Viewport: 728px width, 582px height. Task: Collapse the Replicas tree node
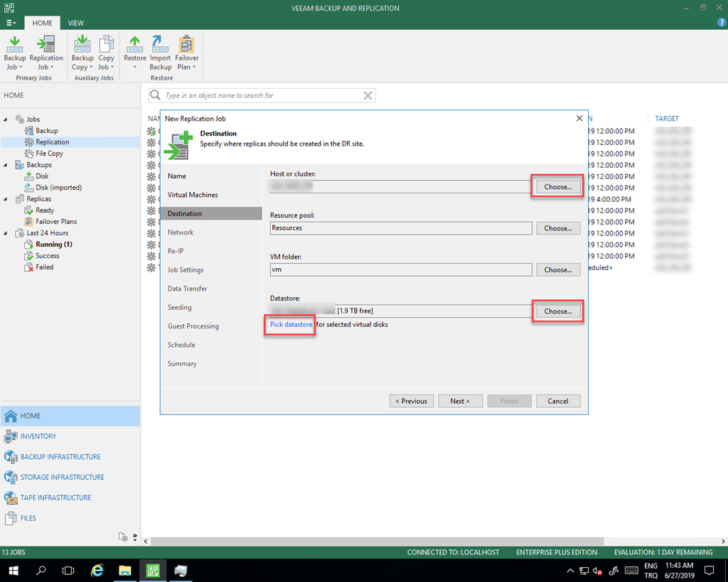click(6, 199)
